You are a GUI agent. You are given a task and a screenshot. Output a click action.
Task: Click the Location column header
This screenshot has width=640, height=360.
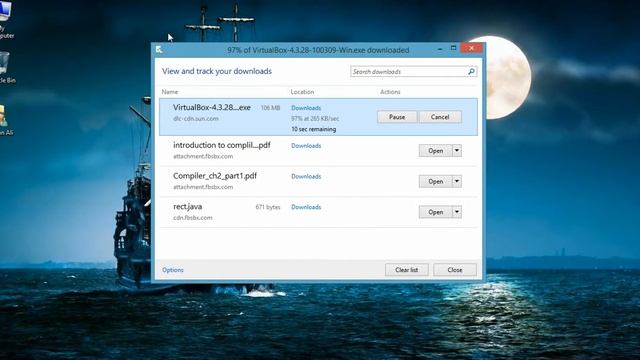(302, 92)
